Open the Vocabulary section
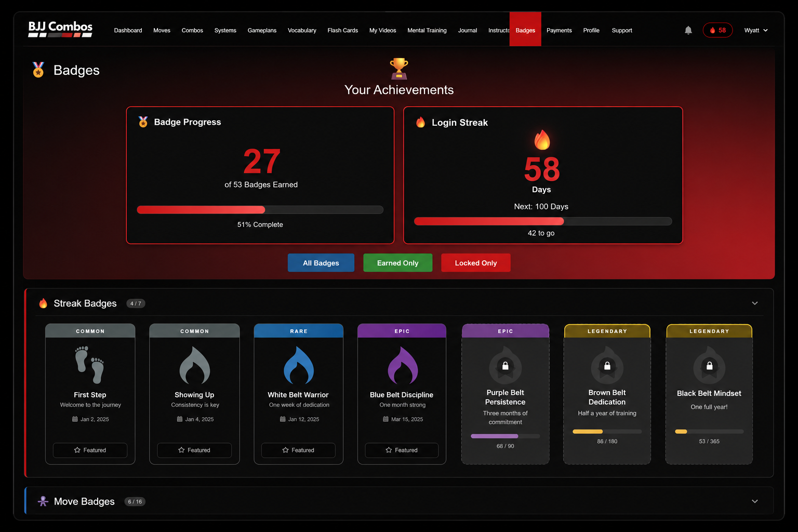This screenshot has height=532, width=798. 302,30
